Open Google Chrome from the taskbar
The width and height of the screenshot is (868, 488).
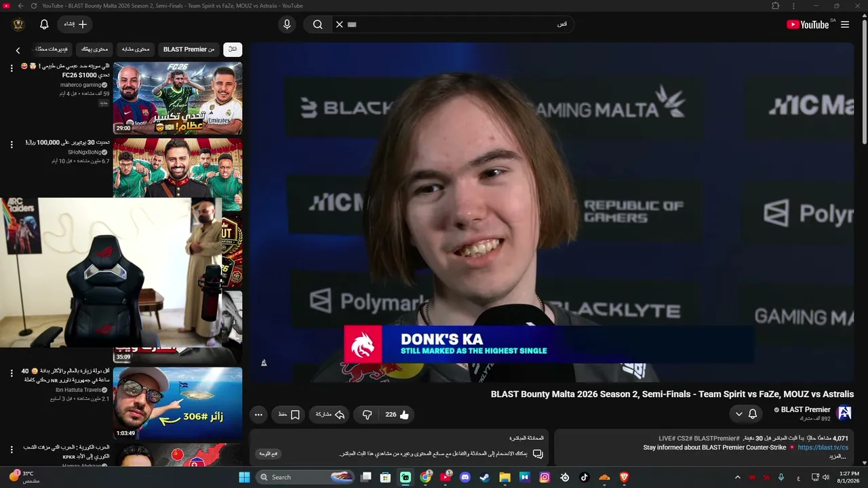(425, 477)
